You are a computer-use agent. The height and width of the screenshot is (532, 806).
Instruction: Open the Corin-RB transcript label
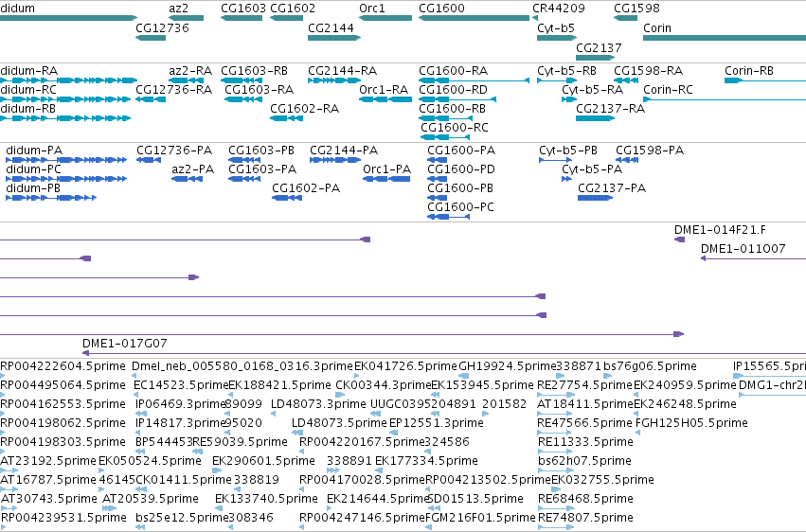tap(749, 71)
